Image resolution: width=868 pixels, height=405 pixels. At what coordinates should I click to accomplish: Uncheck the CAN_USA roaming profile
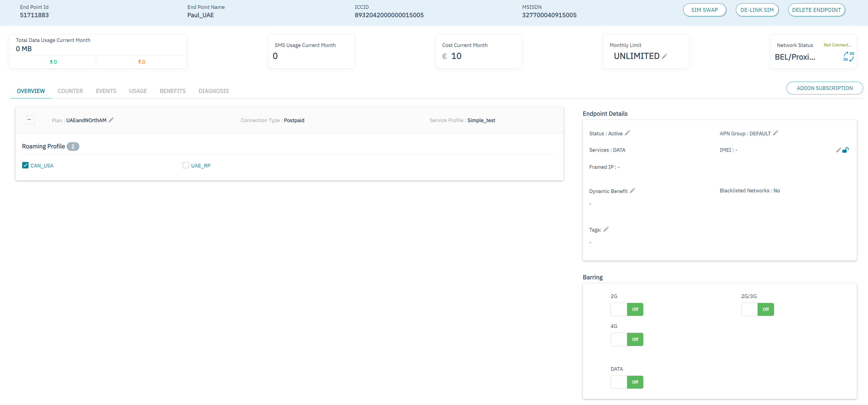25,165
